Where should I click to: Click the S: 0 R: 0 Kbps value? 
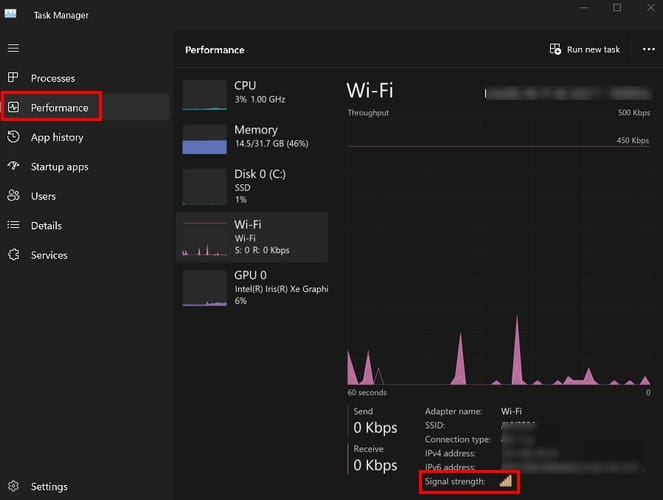(262, 250)
